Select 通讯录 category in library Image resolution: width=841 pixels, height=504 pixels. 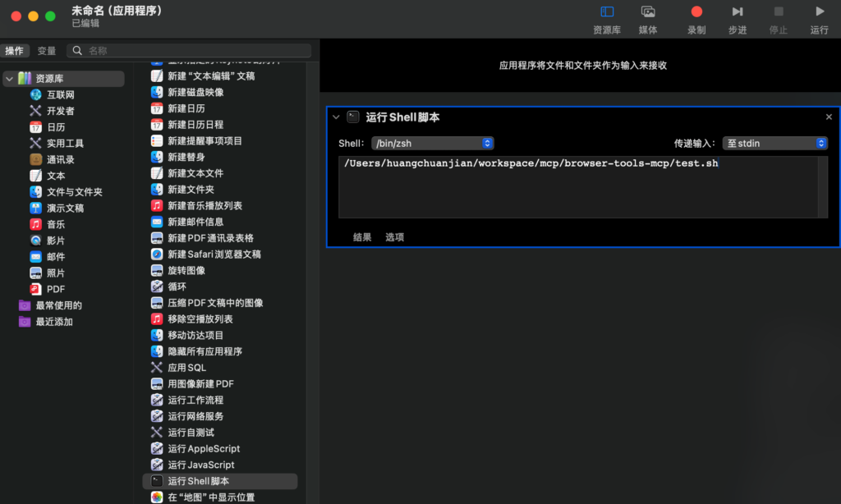pyautogui.click(x=60, y=160)
